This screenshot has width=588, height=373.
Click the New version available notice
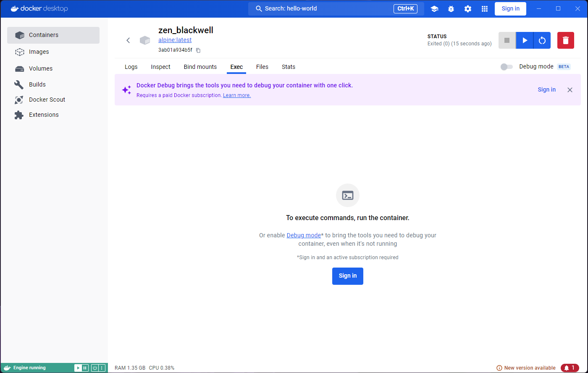pos(526,368)
